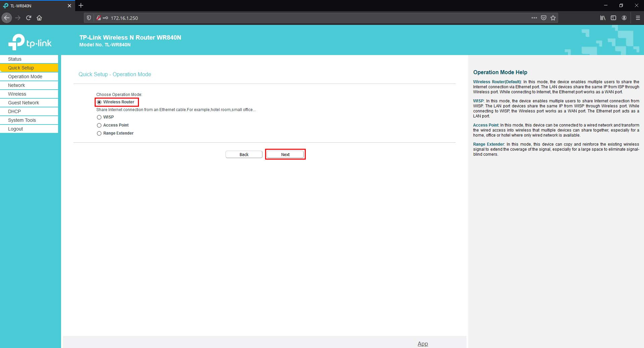Go back to the previous page
The image size is (644, 348).
(7, 18)
